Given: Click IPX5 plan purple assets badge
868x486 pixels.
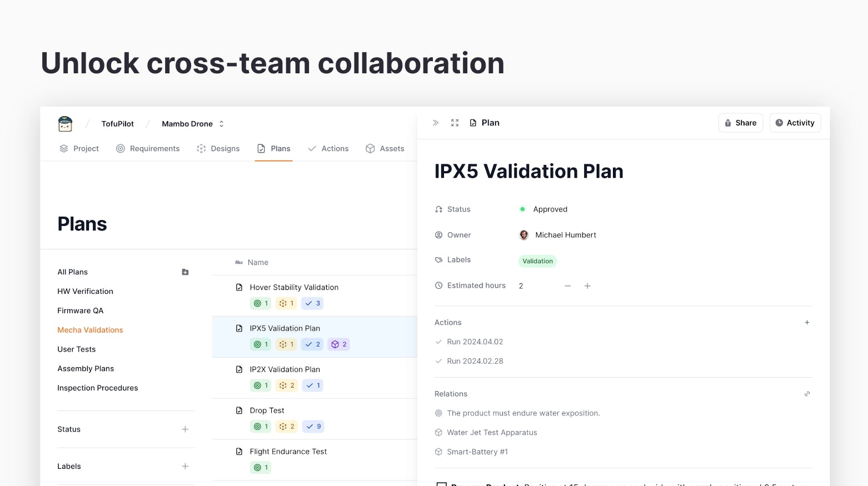Looking at the screenshot, I should click(x=338, y=344).
